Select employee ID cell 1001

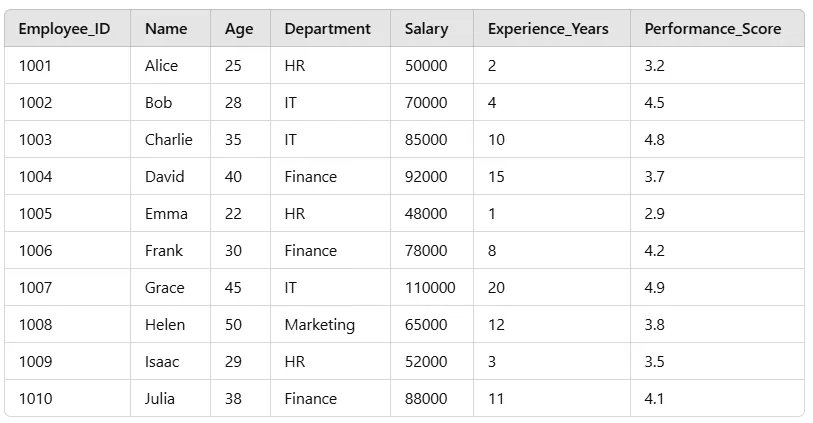click(35, 66)
